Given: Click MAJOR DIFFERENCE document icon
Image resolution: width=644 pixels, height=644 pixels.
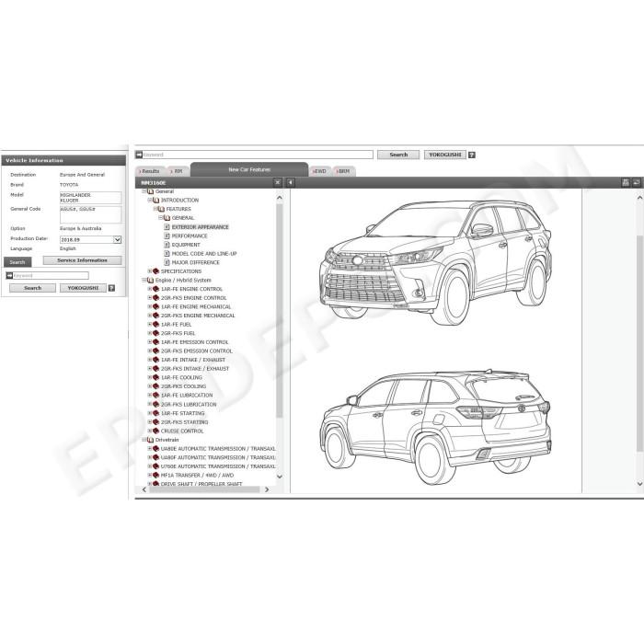Looking at the screenshot, I should pos(167,262).
